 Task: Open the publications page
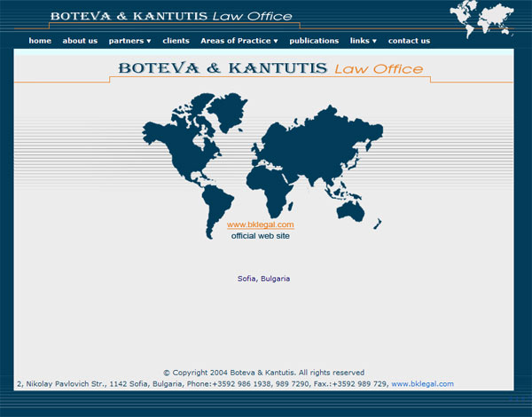pos(314,41)
